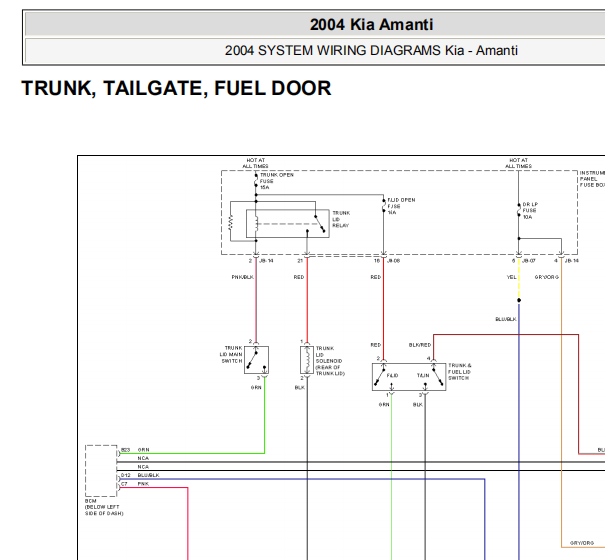Select the "TRUNK OPEN FUSE 15A" label
This screenshot has height=560, width=605.
pyautogui.click(x=277, y=181)
